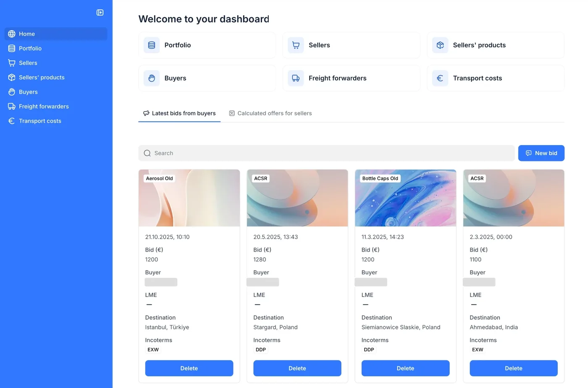Screen dimensions: 588x388
Task: Click the Siemianowice Slaskie, Poland destination
Action: pos(401,327)
